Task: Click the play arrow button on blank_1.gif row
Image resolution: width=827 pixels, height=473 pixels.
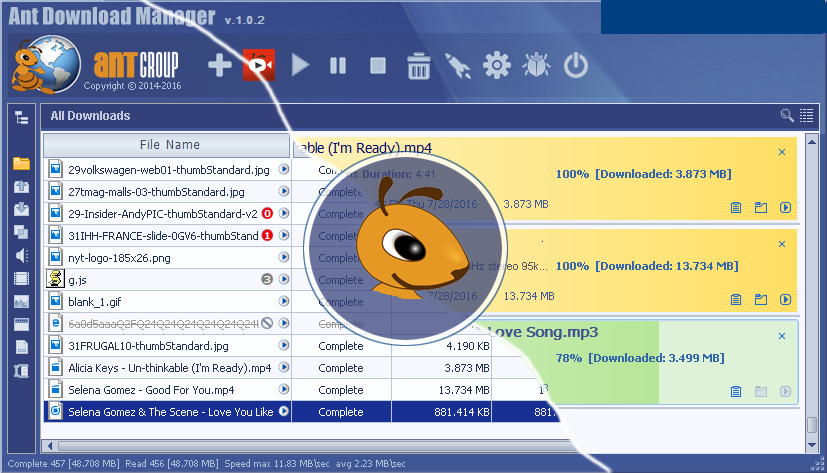Action: click(284, 301)
